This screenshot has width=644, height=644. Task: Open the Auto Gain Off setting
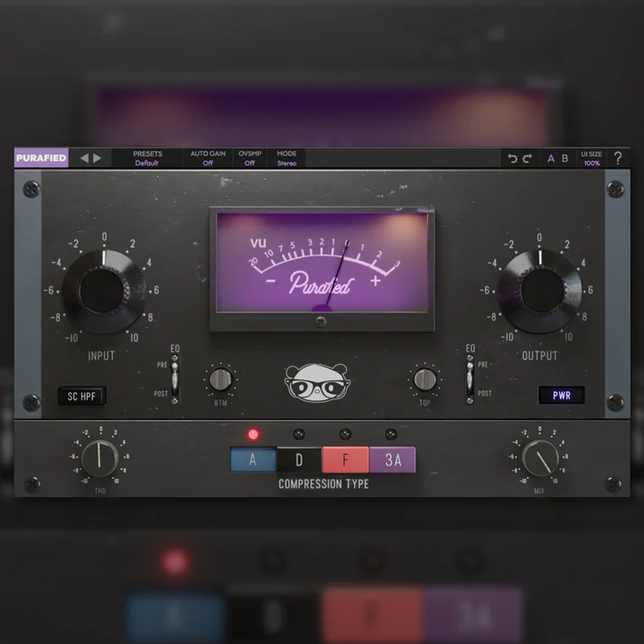click(x=208, y=158)
